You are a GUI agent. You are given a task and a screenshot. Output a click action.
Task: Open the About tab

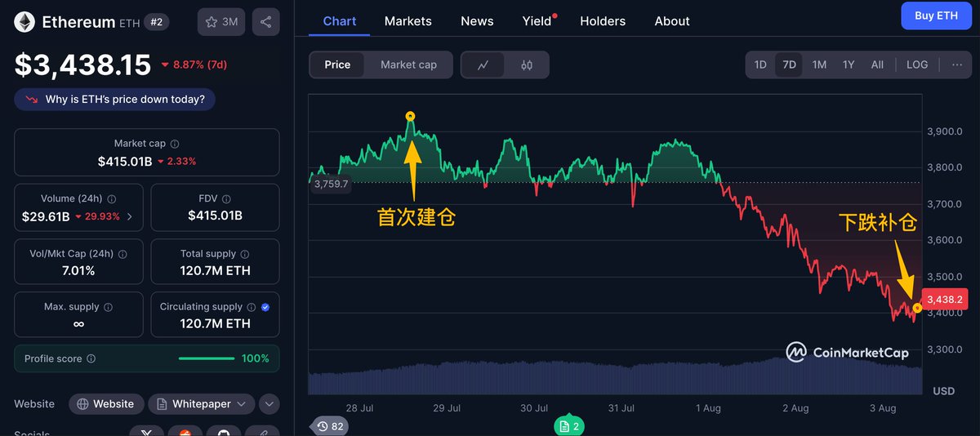pos(672,21)
